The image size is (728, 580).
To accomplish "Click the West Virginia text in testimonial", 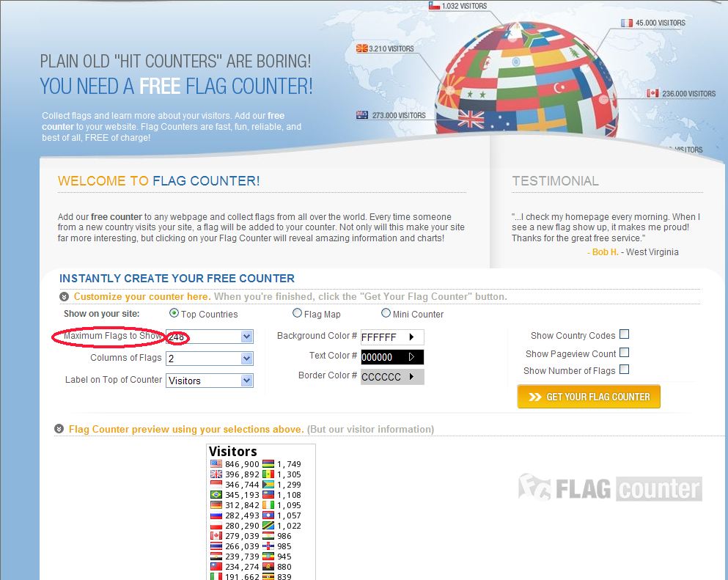I will 652,252.
